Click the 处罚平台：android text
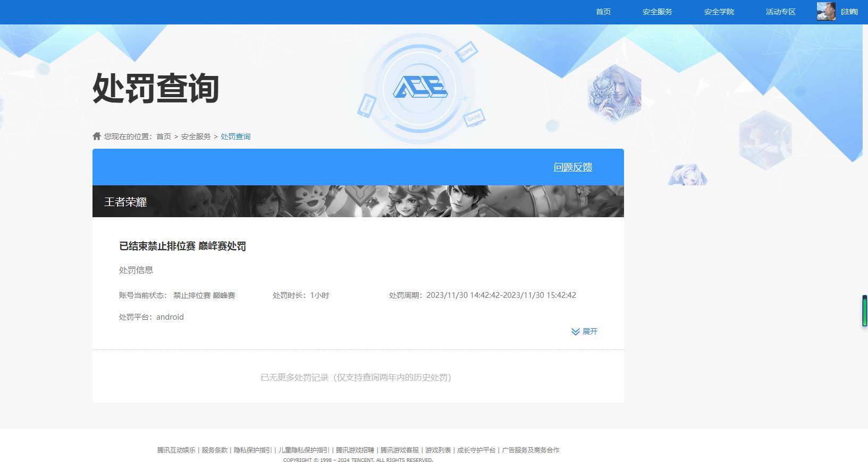Screen dimensions: 868x462 (151, 317)
